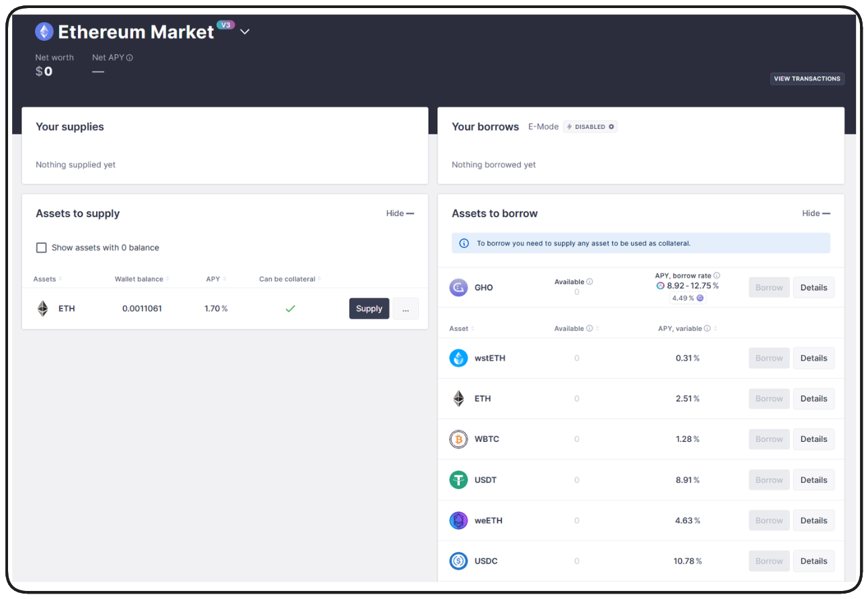This screenshot has width=868, height=599.
Task: Click the WBTC bitcoin icon
Action: (x=459, y=439)
